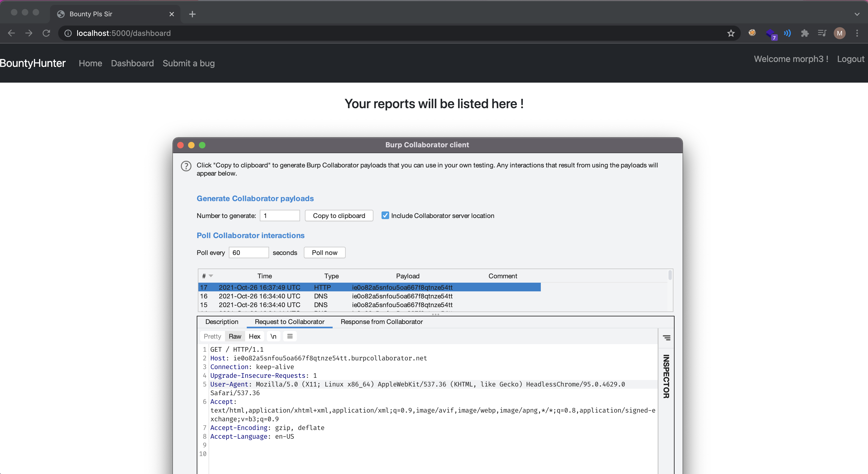Switch to Response from Collaborator tab
The image size is (868, 474).
[382, 322]
